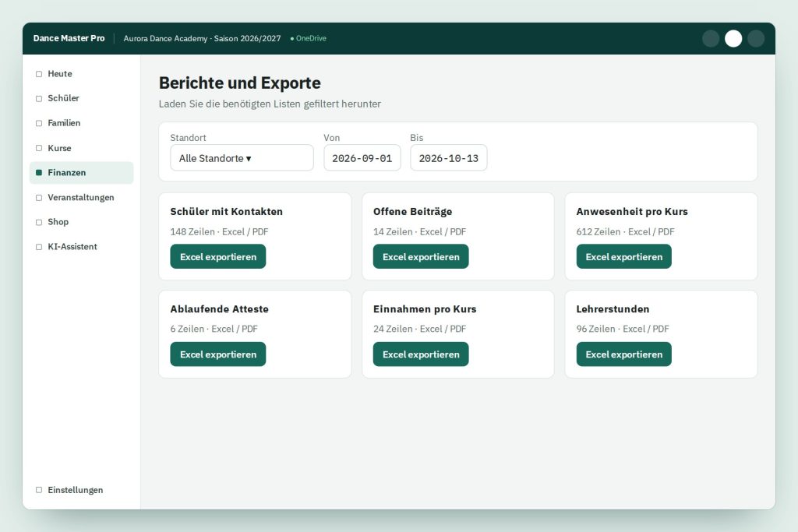The image size is (798, 532).
Task: Click the Von filter label
Action: 332,138
